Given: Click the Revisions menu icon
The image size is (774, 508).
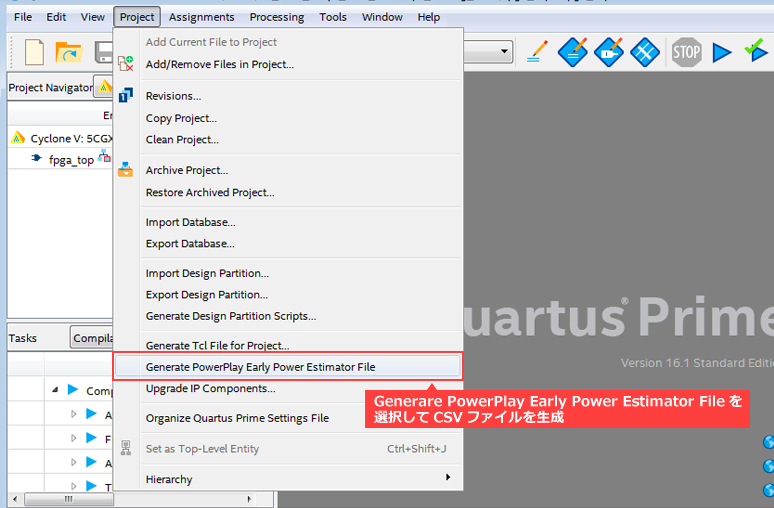Looking at the screenshot, I should click(x=125, y=95).
